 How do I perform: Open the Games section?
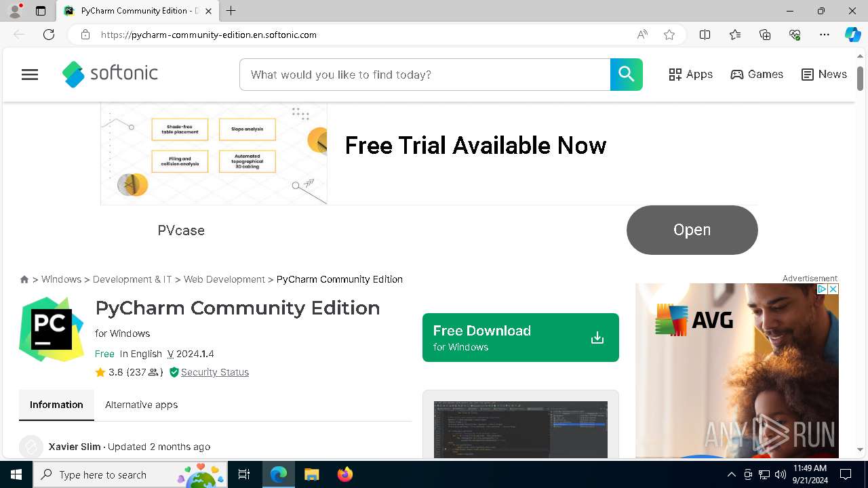click(x=757, y=75)
